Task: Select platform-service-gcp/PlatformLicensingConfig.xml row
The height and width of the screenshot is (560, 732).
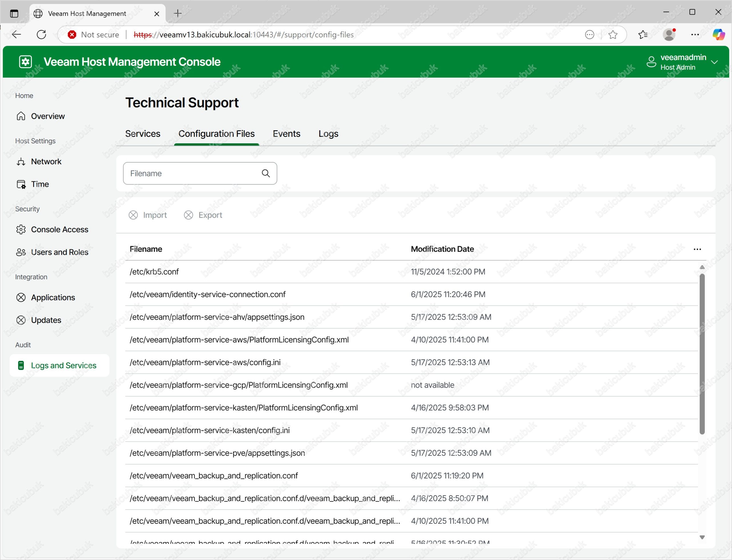Action: pos(411,385)
